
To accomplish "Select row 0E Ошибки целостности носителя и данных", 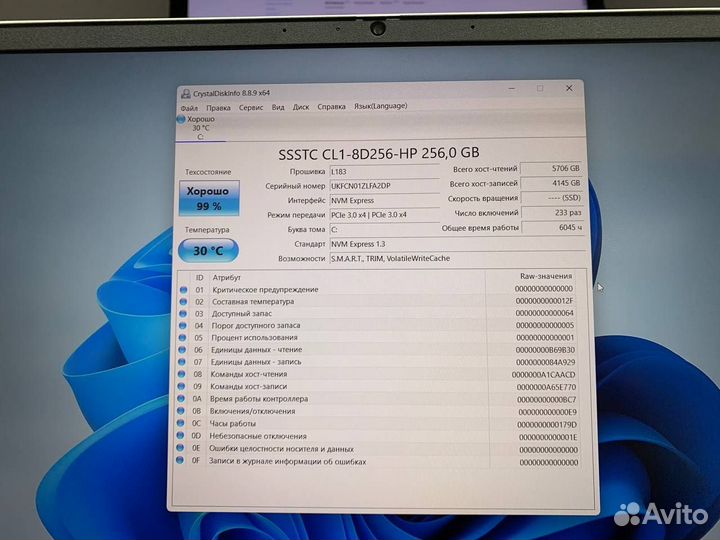I will click(x=377, y=449).
